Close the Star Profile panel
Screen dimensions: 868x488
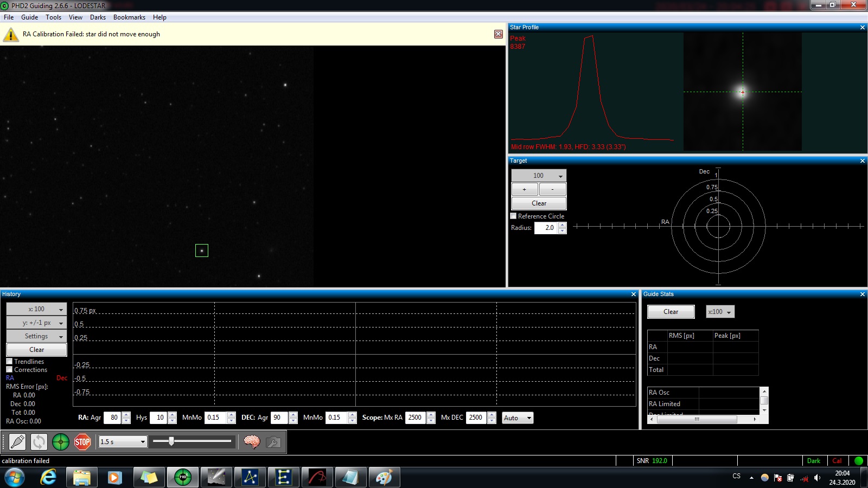tap(862, 27)
